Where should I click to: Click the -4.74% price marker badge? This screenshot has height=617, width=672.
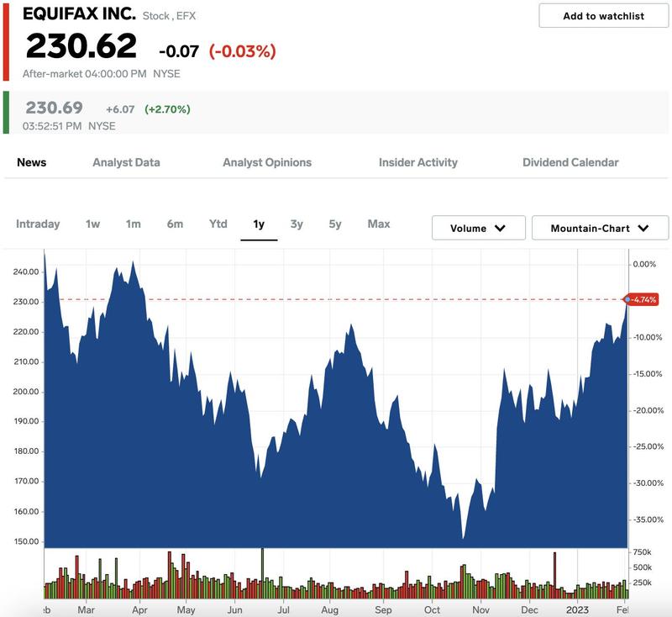[x=641, y=299]
